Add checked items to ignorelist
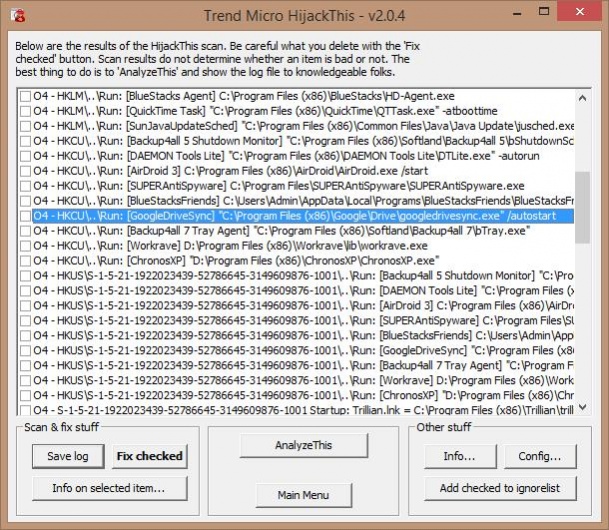The width and height of the screenshot is (609, 530). point(500,488)
